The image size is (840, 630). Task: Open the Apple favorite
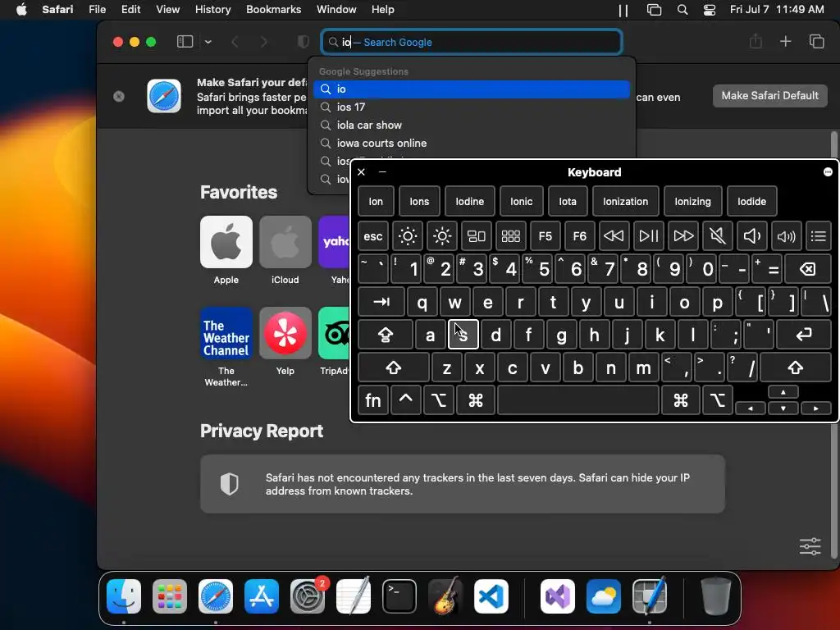coord(226,242)
